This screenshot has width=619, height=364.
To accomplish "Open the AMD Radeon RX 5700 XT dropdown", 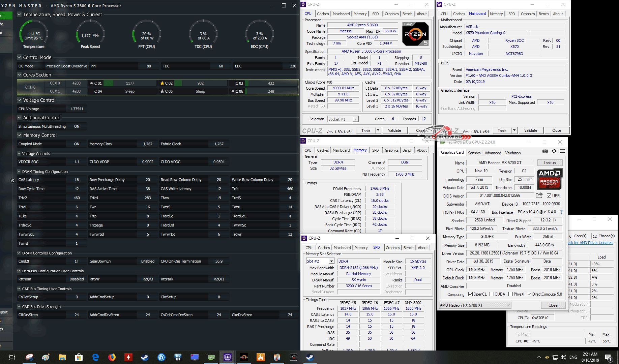I will tap(508, 305).
